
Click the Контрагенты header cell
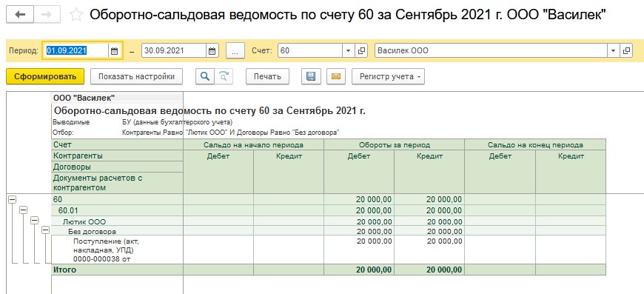coord(117,156)
